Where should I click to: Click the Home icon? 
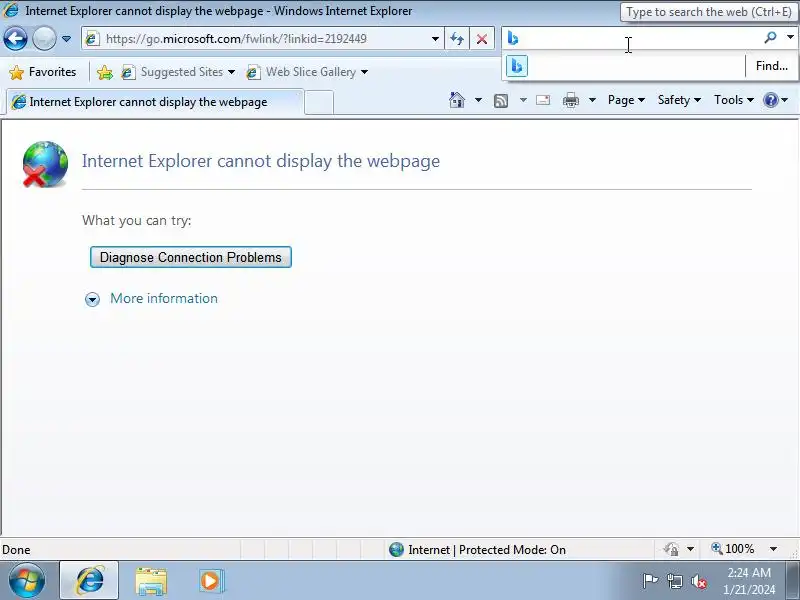(x=457, y=100)
